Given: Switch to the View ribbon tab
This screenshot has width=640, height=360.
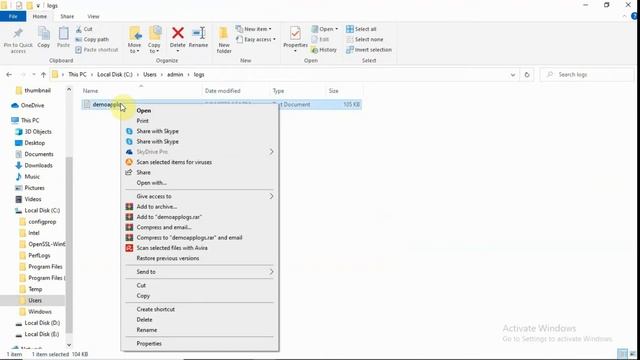Looking at the screenshot, I should tap(93, 16).
